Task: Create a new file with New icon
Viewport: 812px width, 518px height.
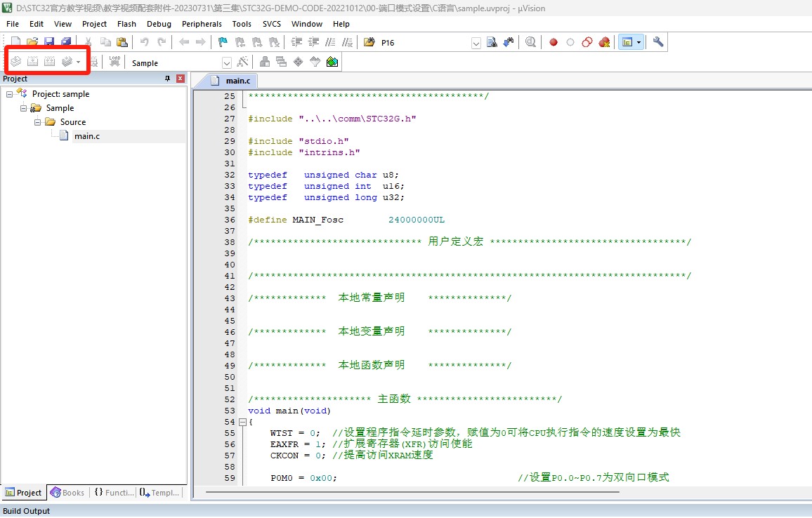Action: tap(15, 42)
